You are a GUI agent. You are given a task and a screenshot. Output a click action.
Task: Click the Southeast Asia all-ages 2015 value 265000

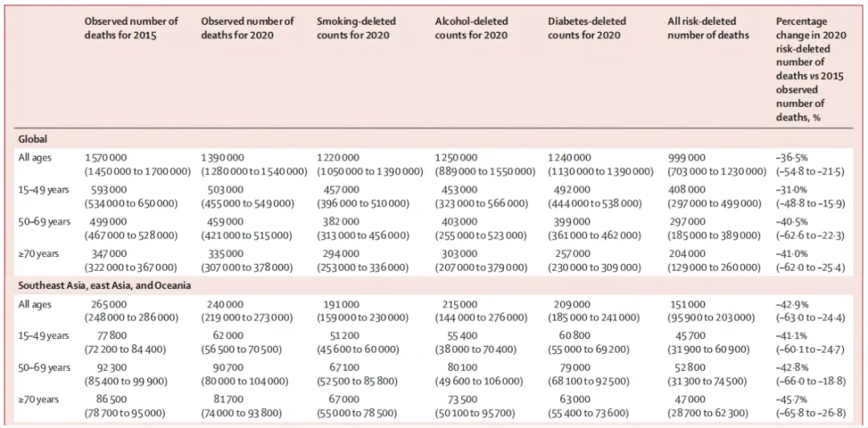(x=105, y=305)
